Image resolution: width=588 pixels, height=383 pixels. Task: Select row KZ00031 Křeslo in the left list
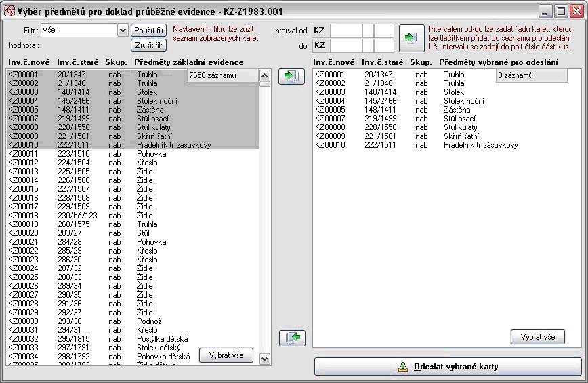click(x=132, y=330)
